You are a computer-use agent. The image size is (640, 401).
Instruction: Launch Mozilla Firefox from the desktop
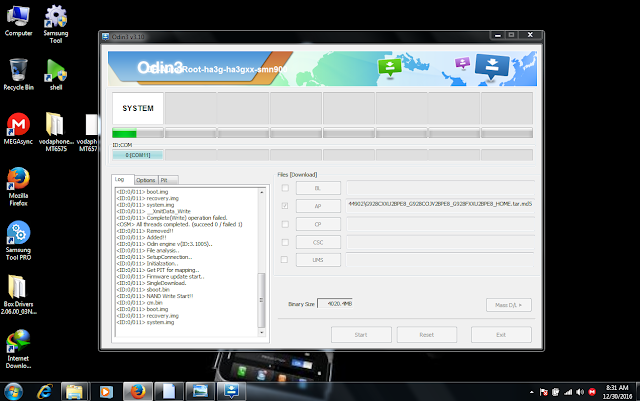pyautogui.click(x=18, y=186)
